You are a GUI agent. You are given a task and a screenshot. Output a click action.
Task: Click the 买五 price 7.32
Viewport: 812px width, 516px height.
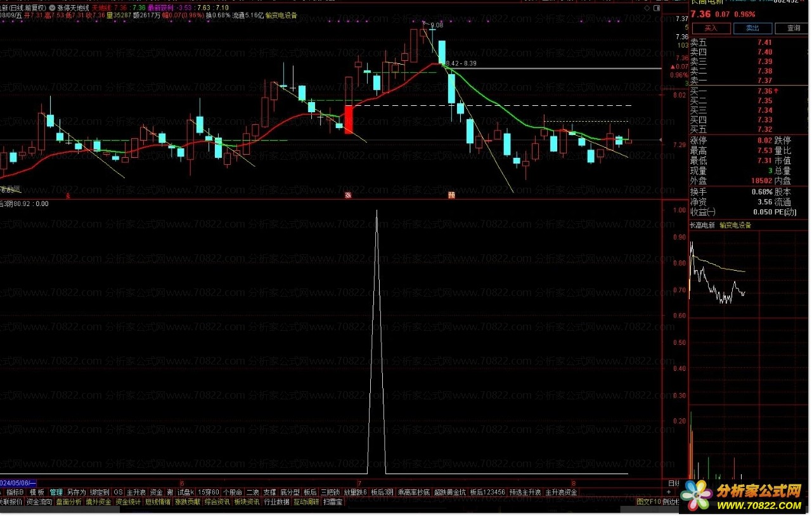click(x=764, y=129)
